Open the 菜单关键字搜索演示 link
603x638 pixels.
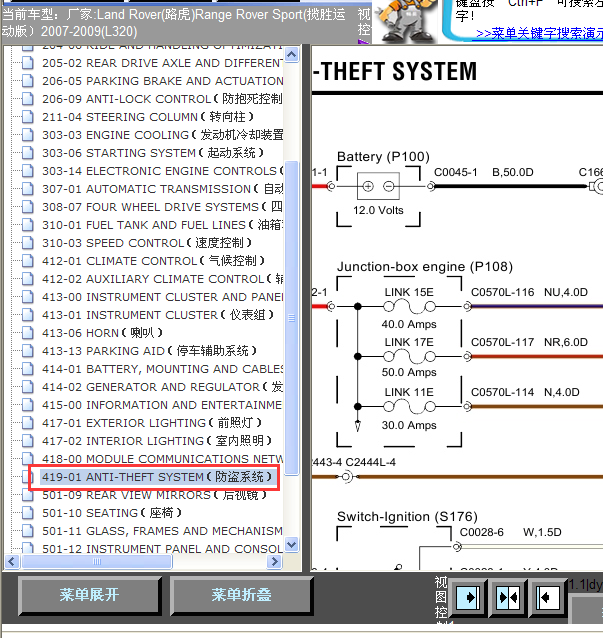(539, 33)
